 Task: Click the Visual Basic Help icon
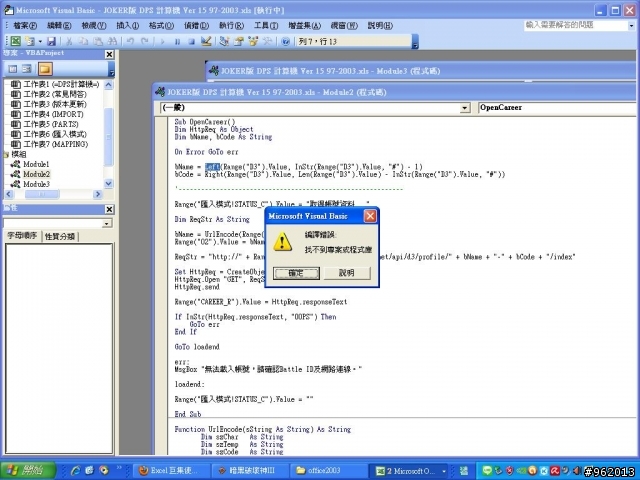[286, 41]
